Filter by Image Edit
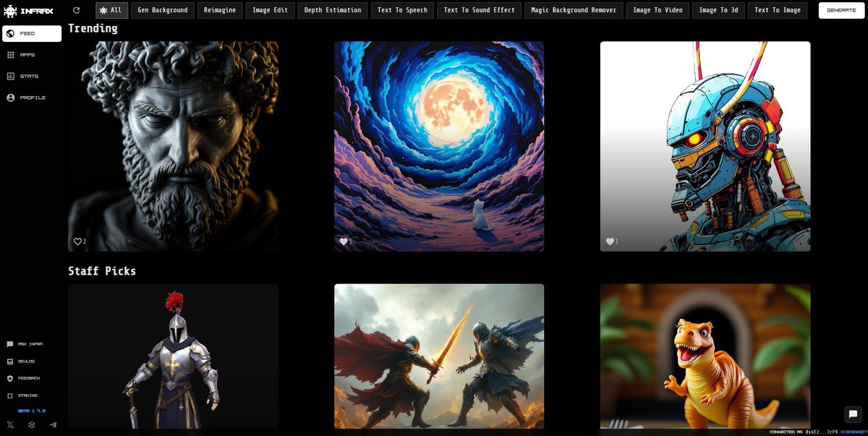 pos(271,10)
